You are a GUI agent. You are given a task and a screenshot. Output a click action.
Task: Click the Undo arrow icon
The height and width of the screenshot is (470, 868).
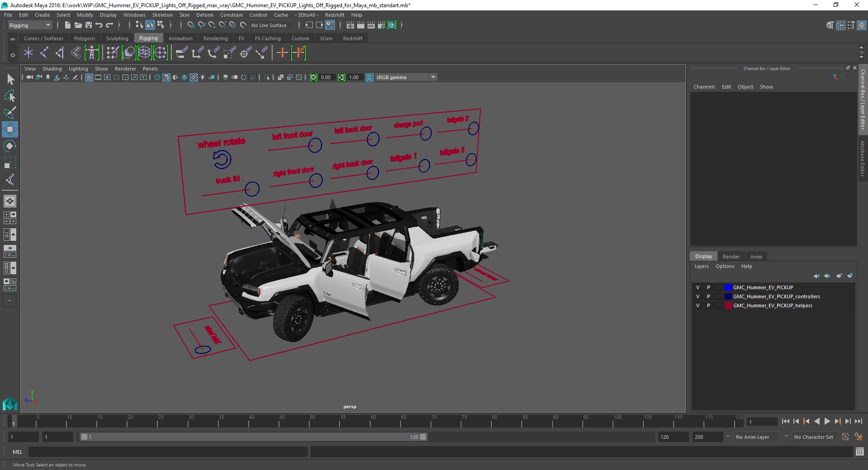[x=99, y=25]
